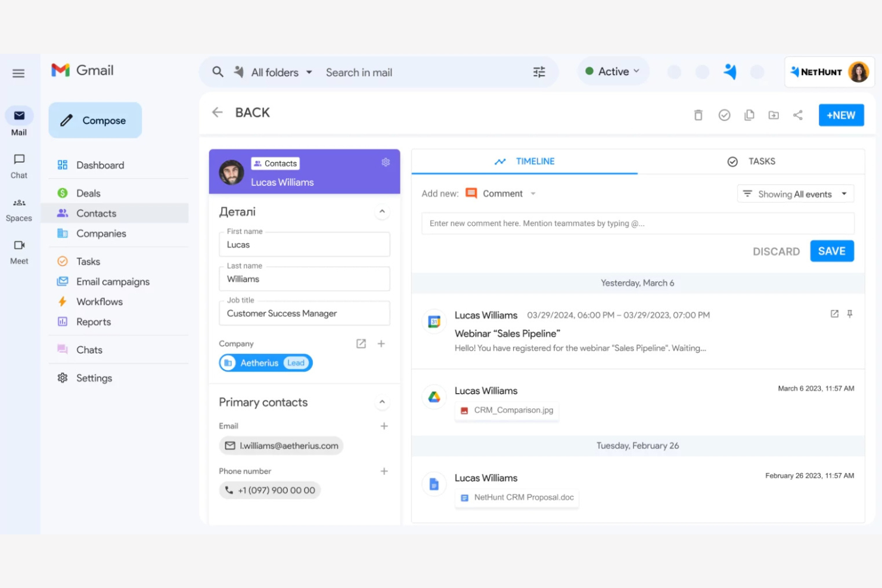Image resolution: width=882 pixels, height=588 pixels.
Task: Save the comment with SAVE button
Action: point(832,251)
